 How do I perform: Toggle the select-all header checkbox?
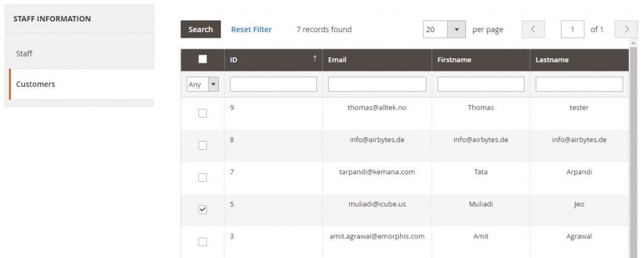pyautogui.click(x=203, y=59)
